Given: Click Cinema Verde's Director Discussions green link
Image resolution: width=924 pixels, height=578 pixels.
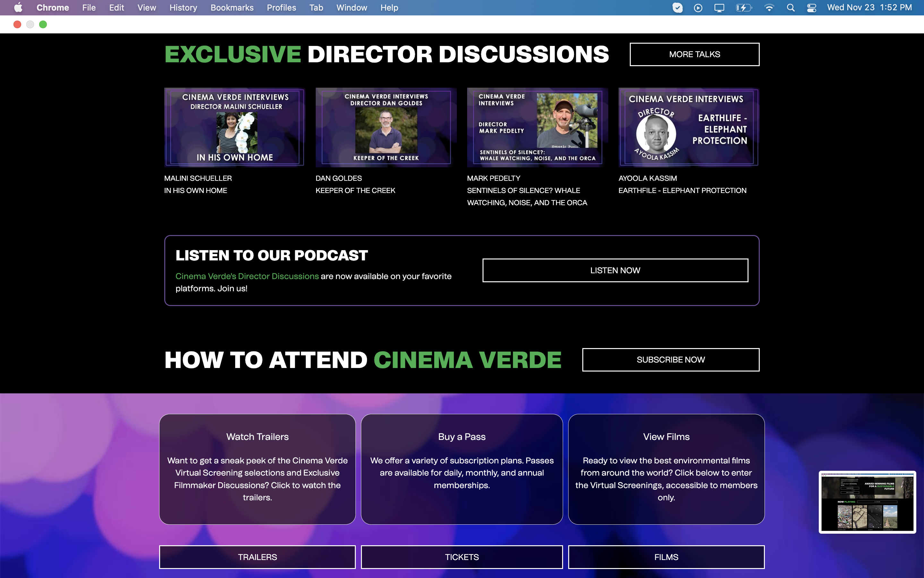Looking at the screenshot, I should click(x=247, y=276).
